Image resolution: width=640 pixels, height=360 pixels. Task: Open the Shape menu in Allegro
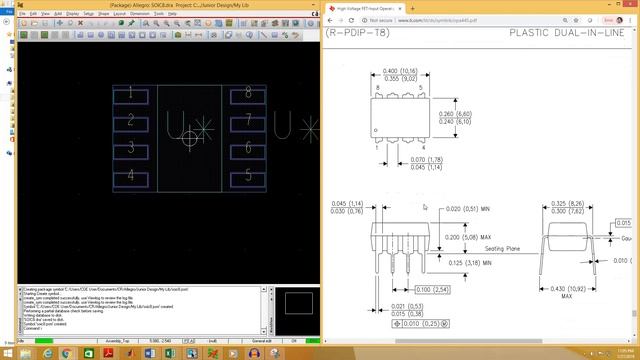(x=103, y=14)
